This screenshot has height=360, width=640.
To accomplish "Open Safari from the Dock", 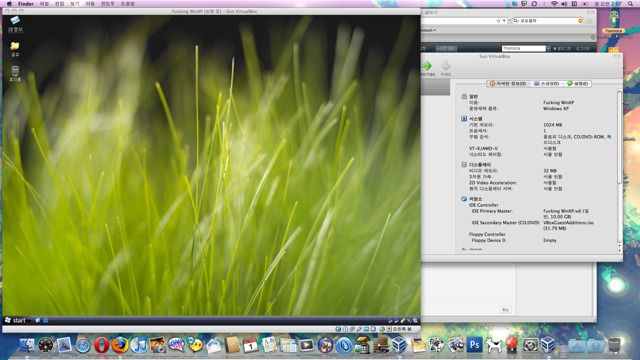I will click(x=83, y=345).
